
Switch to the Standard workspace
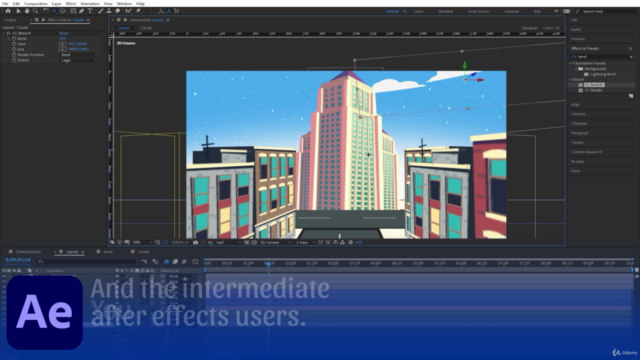[445, 11]
